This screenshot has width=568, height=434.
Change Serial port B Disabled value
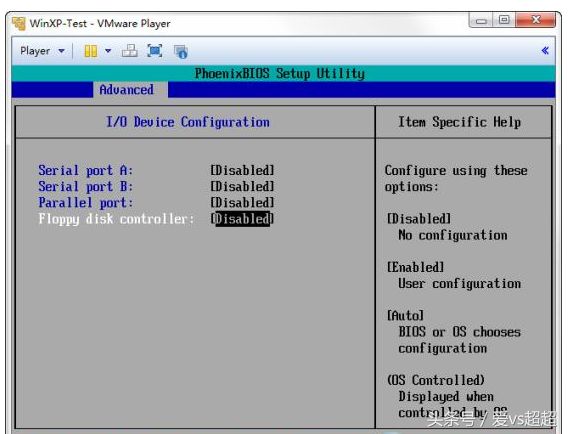pyautogui.click(x=242, y=186)
